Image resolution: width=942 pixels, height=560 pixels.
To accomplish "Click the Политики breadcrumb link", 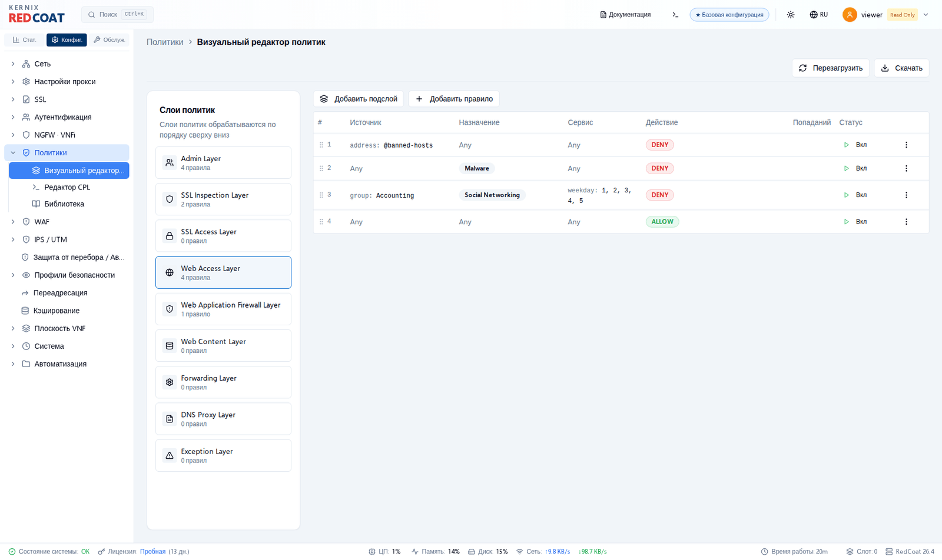I will [x=165, y=42].
